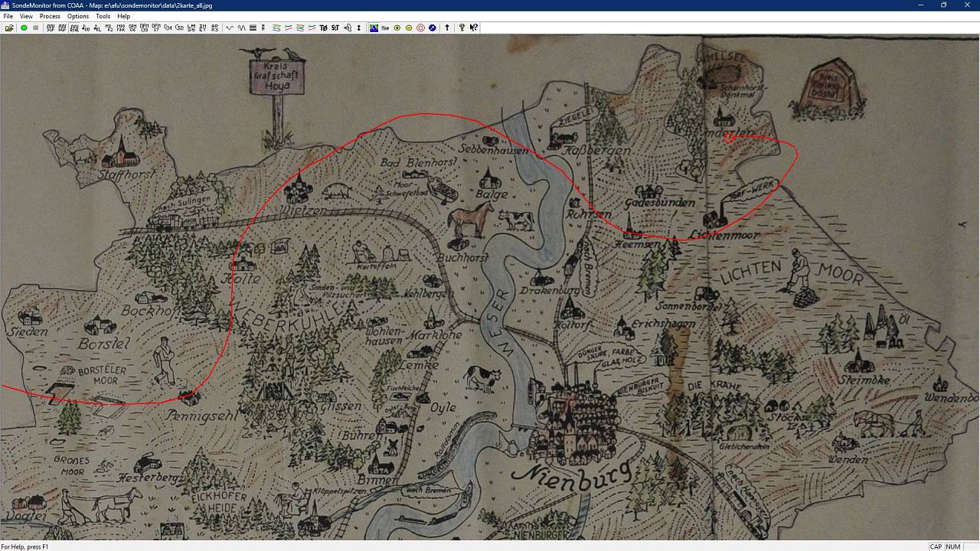Click the yellow zoom in icon
Screen dimensions: 980x551
[x=397, y=28]
